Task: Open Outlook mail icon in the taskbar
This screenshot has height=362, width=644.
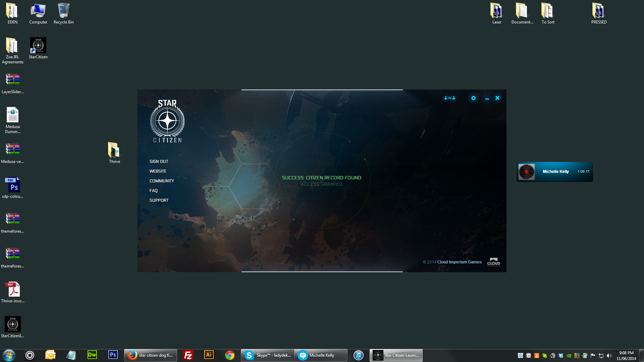Action: tap(50, 355)
